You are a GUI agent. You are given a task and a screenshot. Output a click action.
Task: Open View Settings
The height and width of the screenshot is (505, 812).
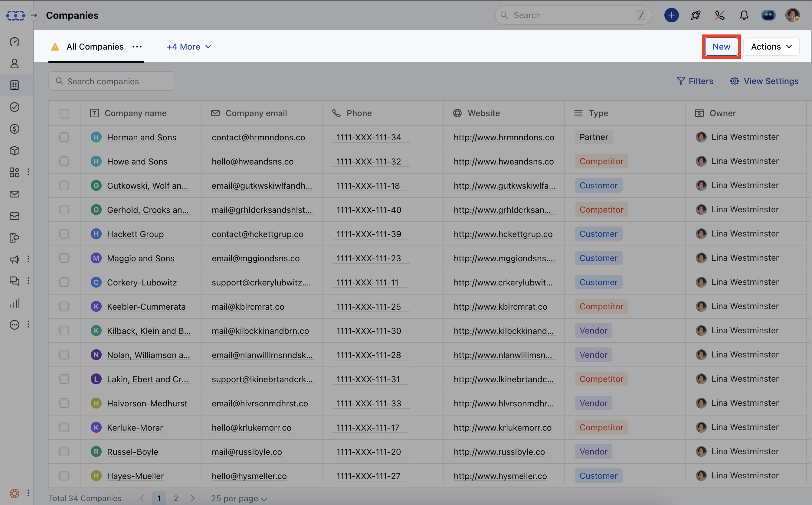pyautogui.click(x=765, y=81)
